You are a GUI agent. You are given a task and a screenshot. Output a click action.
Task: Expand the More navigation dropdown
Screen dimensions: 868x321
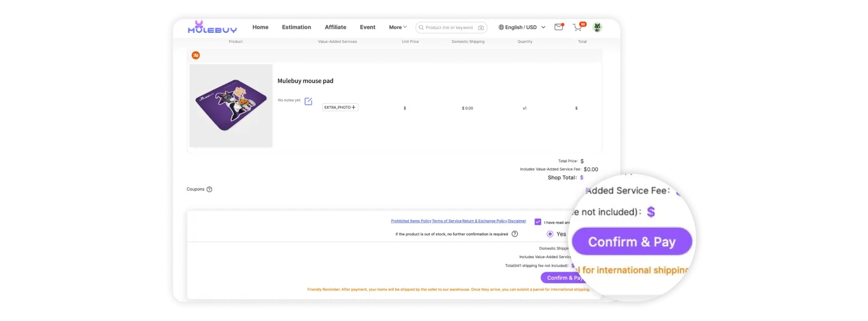tap(398, 27)
